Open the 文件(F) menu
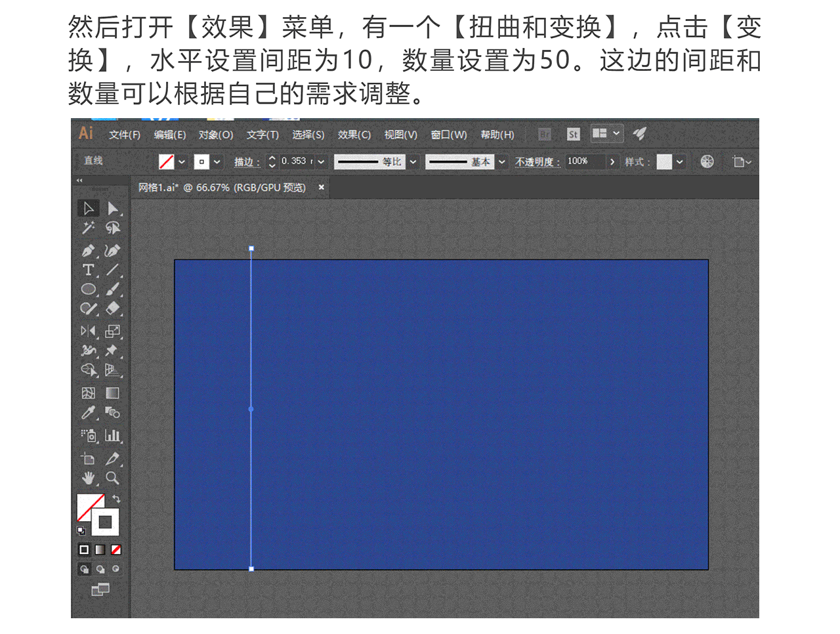840x634 pixels. 125,135
